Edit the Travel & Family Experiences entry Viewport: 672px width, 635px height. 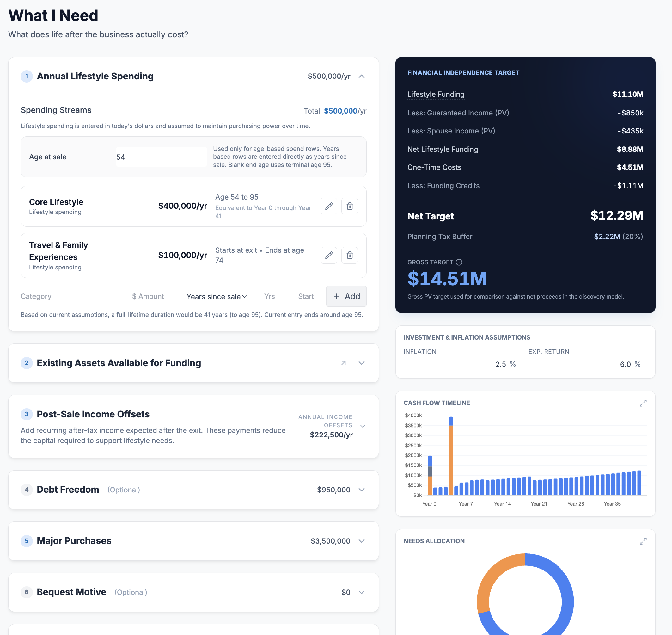click(328, 255)
